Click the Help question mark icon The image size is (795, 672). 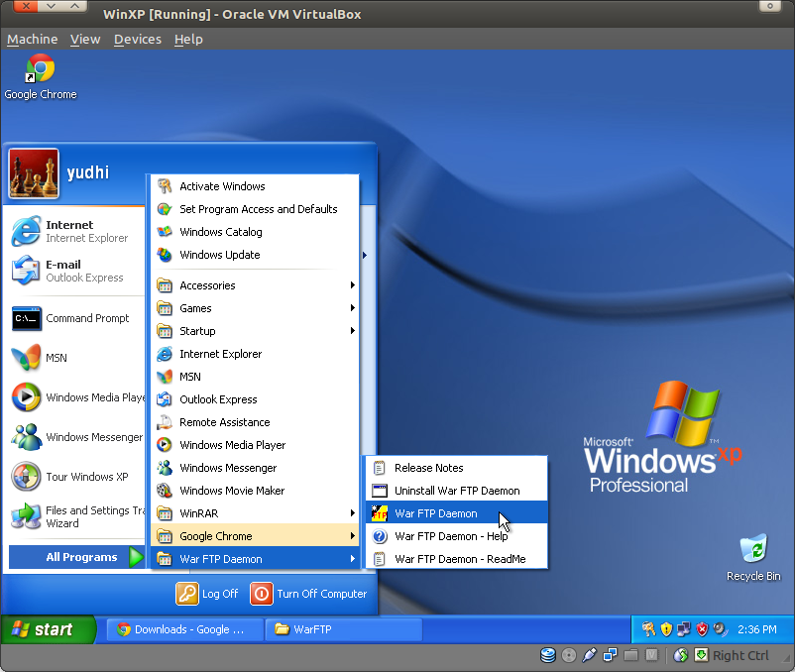pos(380,536)
